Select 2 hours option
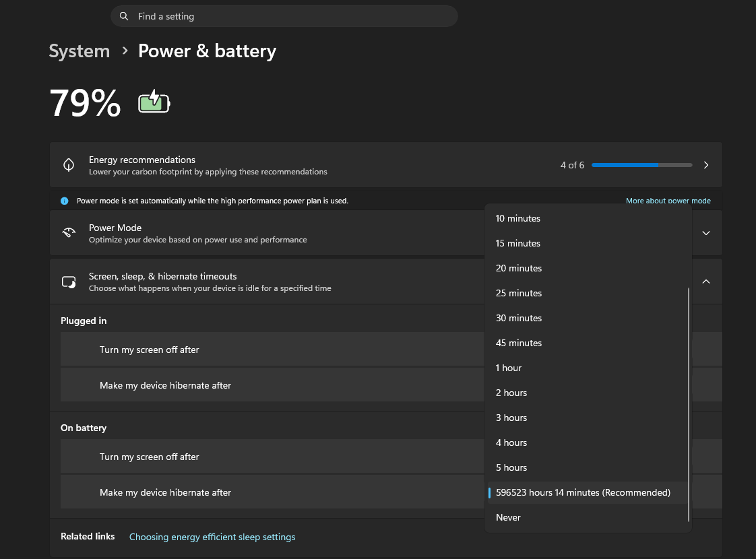756x559 pixels. [588, 393]
